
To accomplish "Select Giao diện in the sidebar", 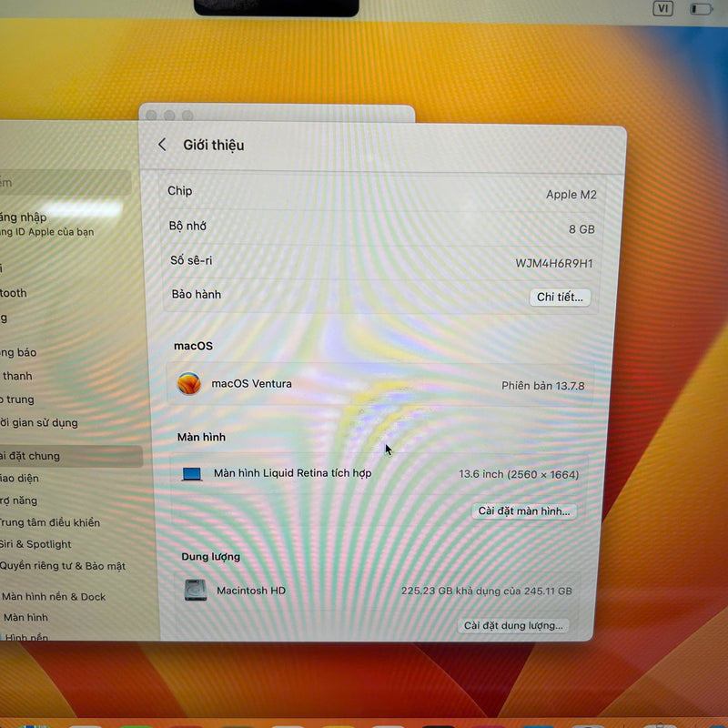I will pos(23,479).
